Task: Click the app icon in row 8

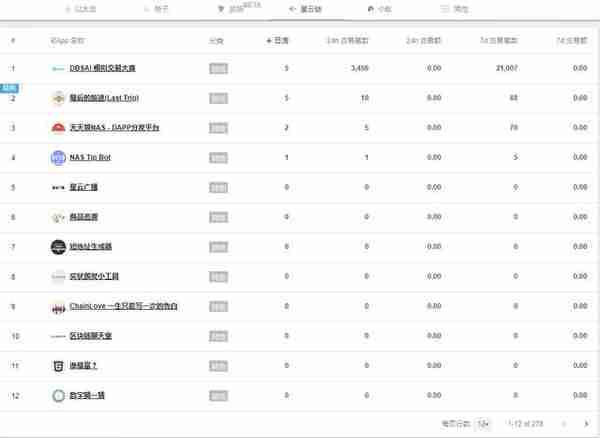Action: (x=58, y=277)
